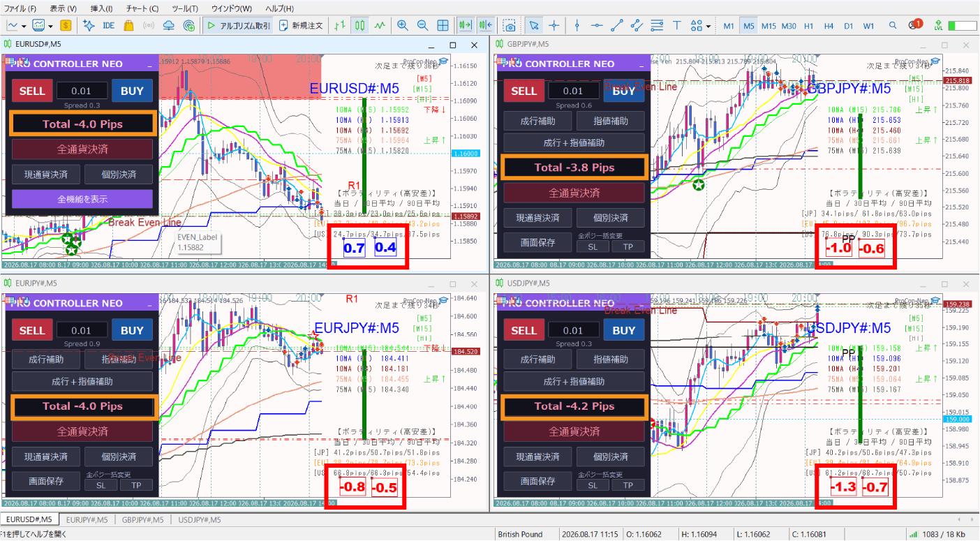Click the lot size field in EURJPY window

click(x=82, y=330)
